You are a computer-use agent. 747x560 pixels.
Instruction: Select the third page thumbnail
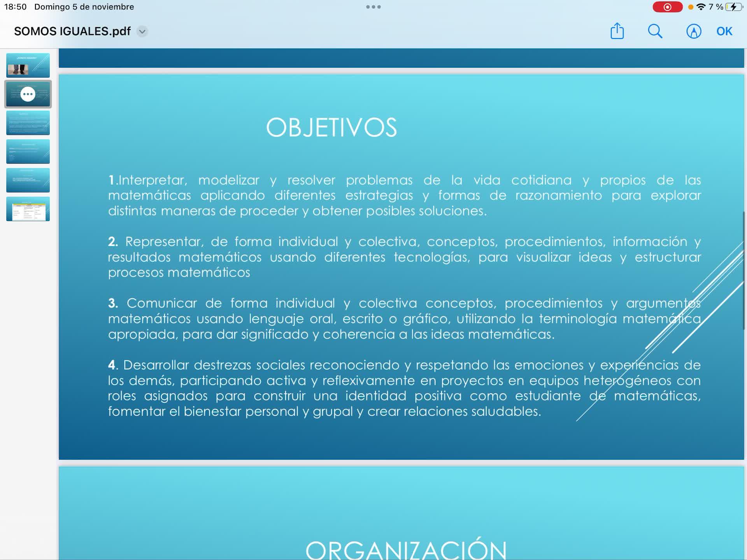pyautogui.click(x=28, y=123)
